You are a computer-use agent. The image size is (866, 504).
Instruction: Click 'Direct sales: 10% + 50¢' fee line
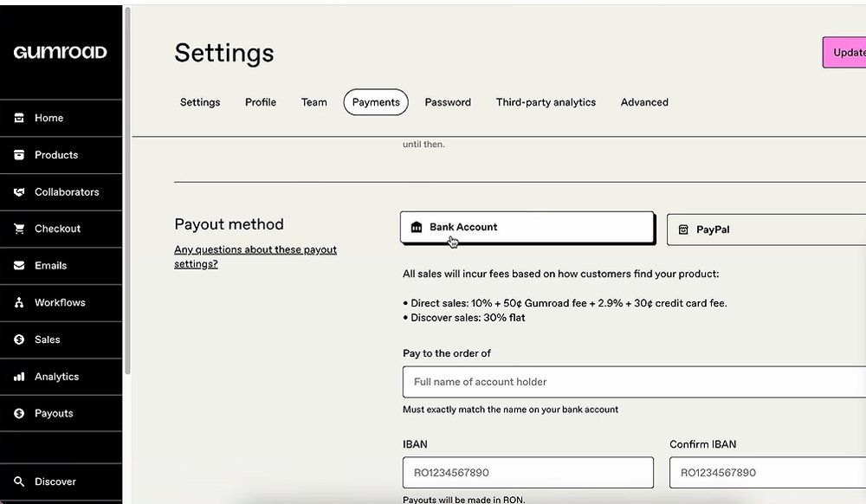(x=569, y=303)
